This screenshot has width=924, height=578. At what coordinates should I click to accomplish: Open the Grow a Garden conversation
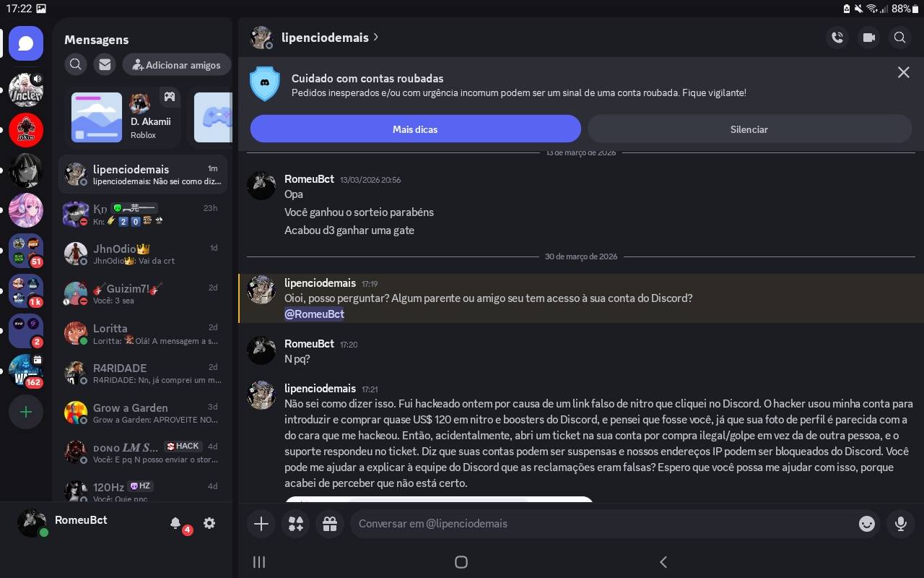click(142, 413)
